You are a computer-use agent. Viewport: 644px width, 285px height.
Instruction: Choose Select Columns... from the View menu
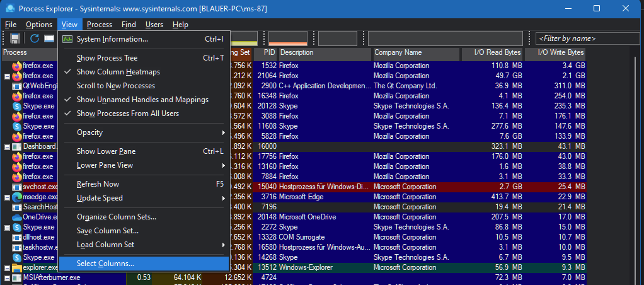coord(144,264)
